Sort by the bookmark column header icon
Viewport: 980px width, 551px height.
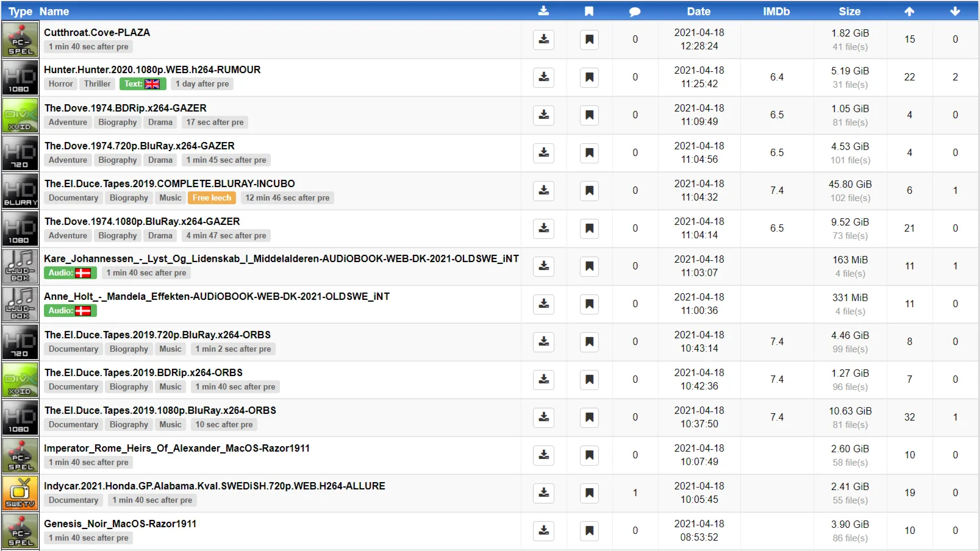[589, 11]
